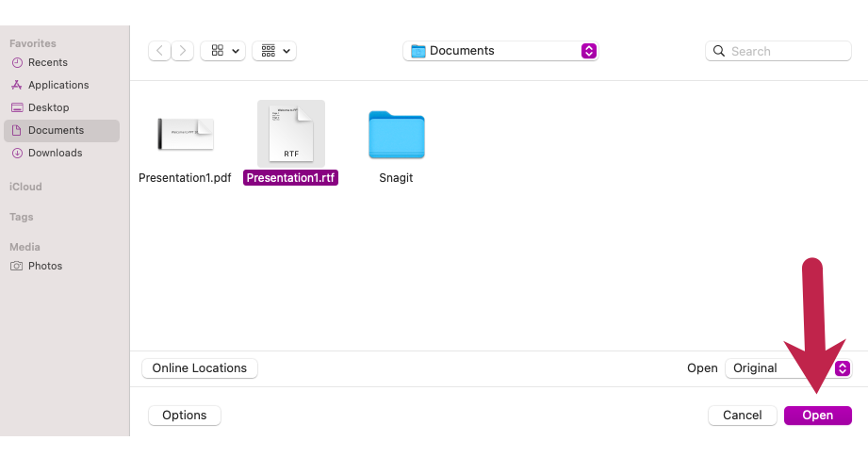Screen dimensions: 868x473
Task: Click the Open button
Action: click(x=817, y=416)
